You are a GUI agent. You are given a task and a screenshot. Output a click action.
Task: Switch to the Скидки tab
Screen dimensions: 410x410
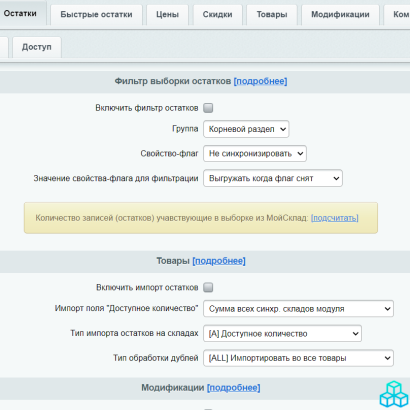217,15
